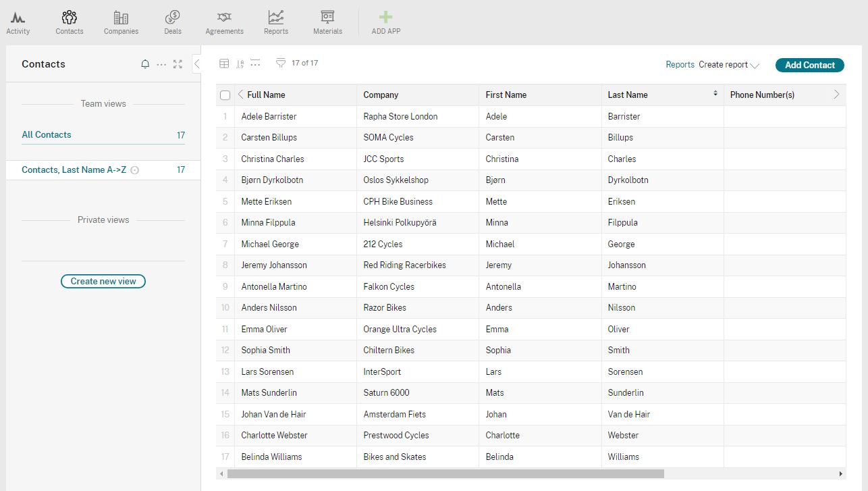Click the Create new view button

tap(103, 281)
